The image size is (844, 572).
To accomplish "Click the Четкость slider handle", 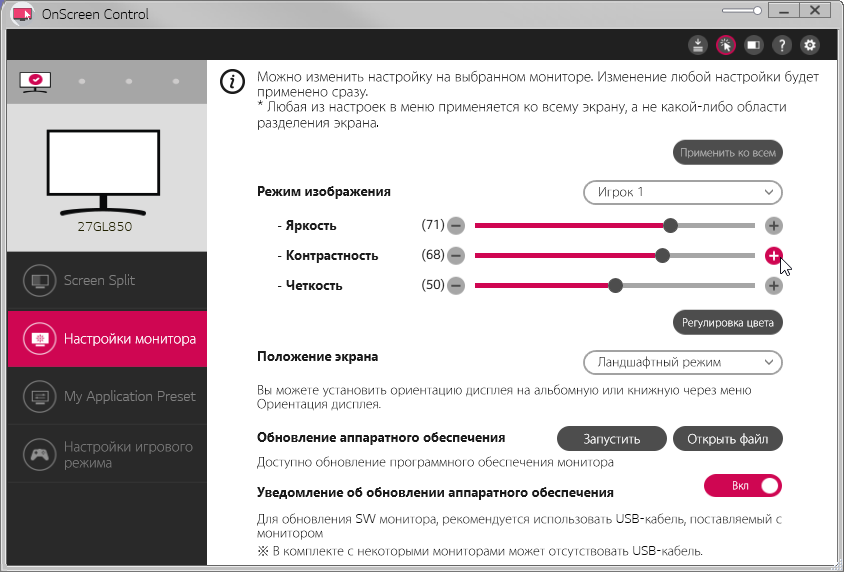I will point(615,286).
